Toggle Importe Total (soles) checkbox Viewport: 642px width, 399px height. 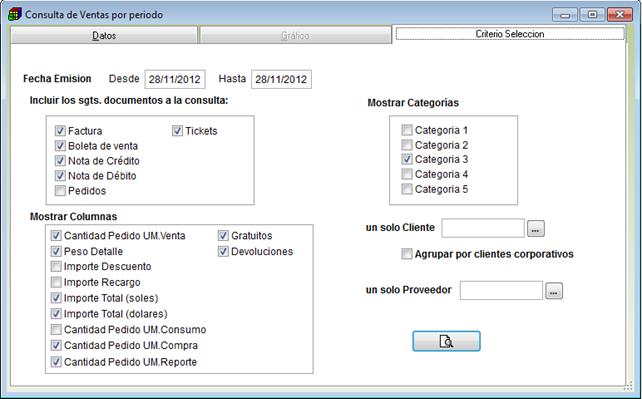point(56,298)
